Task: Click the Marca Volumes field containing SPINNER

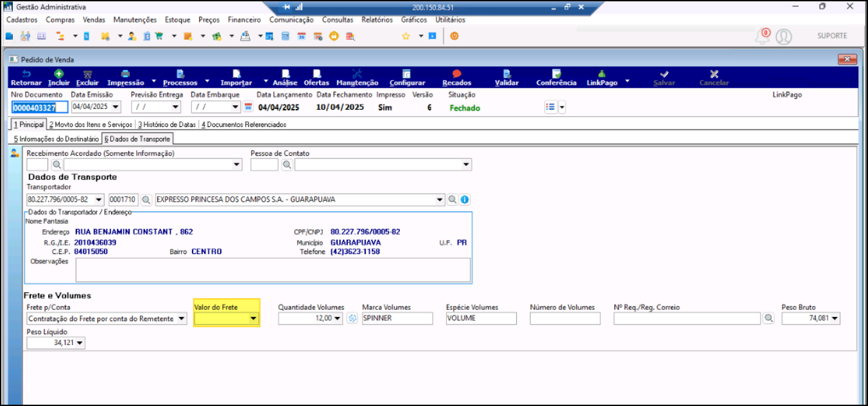Action: [x=397, y=318]
